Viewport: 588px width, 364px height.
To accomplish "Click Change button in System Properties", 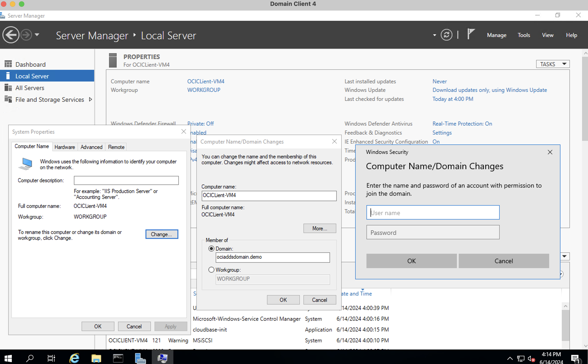I will (161, 234).
